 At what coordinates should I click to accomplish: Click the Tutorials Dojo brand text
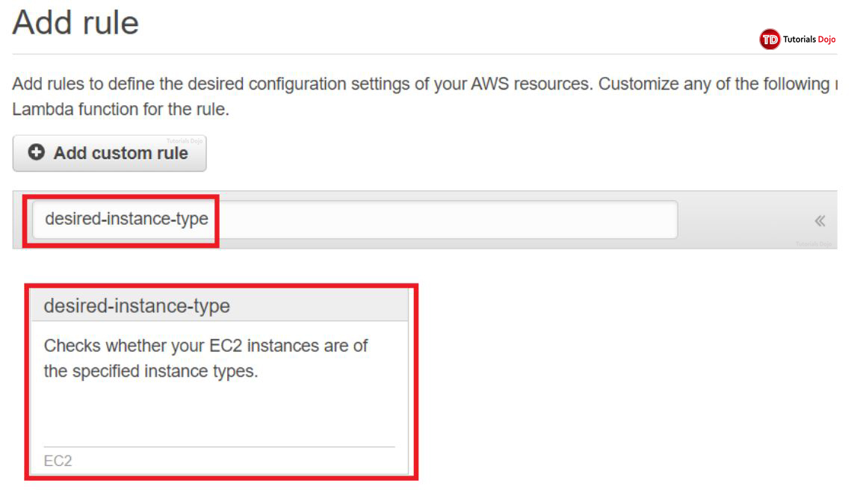808,40
